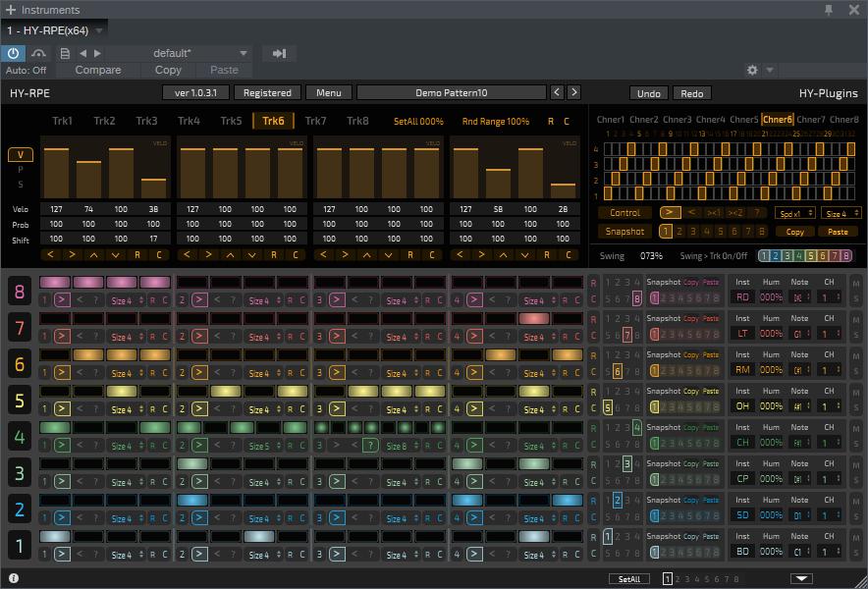Clear all with C next to Rnd Range
Screen dimensions: 868x589
pos(567,121)
